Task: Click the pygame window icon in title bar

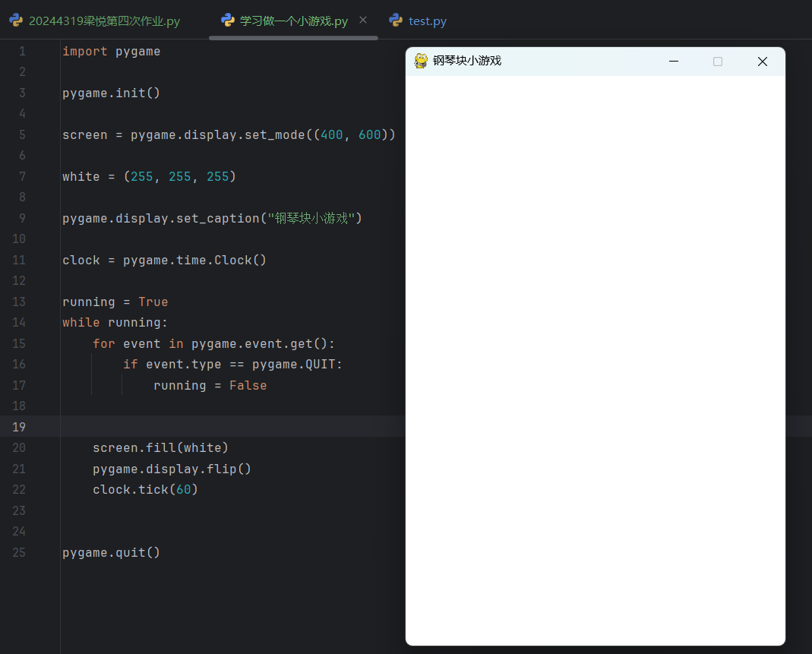Action: [x=421, y=61]
